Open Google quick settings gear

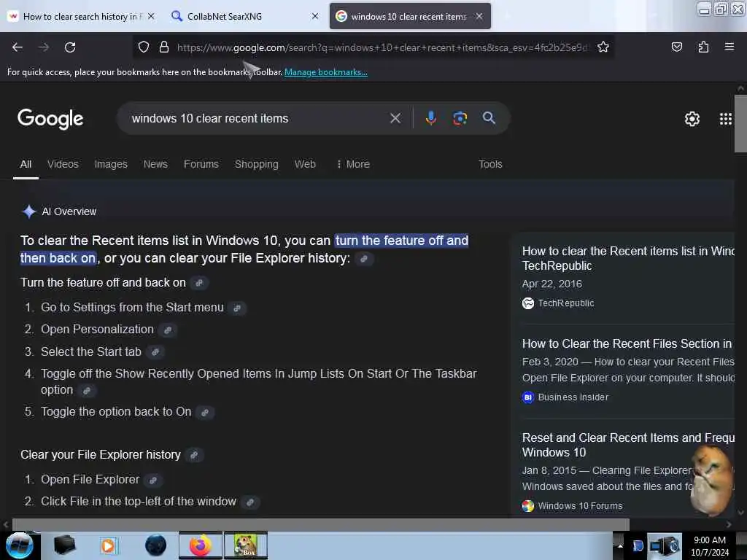692,119
